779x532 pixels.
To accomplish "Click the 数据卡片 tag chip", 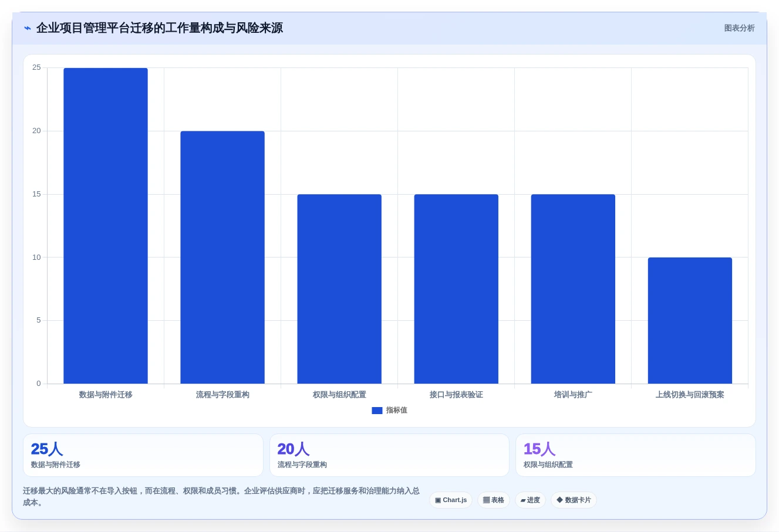I will [x=574, y=500].
